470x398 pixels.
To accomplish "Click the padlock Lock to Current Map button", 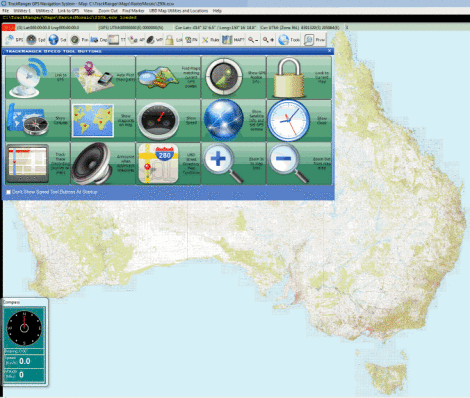I will pos(299,77).
